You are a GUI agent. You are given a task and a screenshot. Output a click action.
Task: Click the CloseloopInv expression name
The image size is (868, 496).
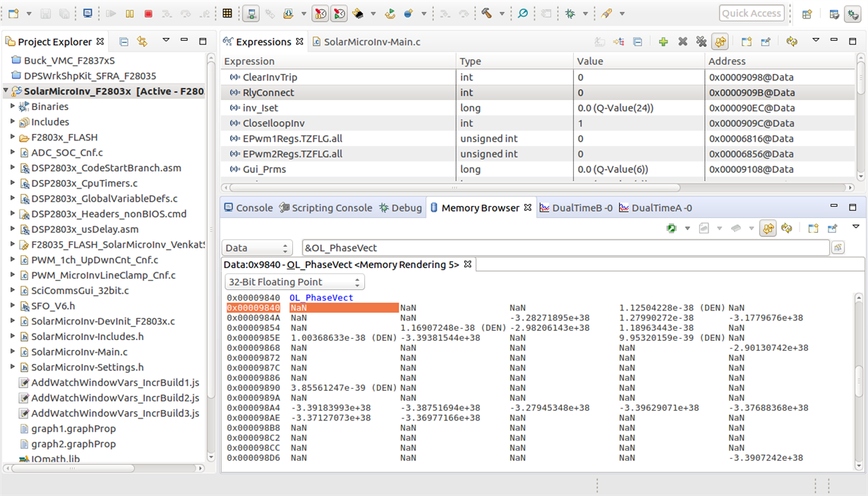pyautogui.click(x=274, y=123)
